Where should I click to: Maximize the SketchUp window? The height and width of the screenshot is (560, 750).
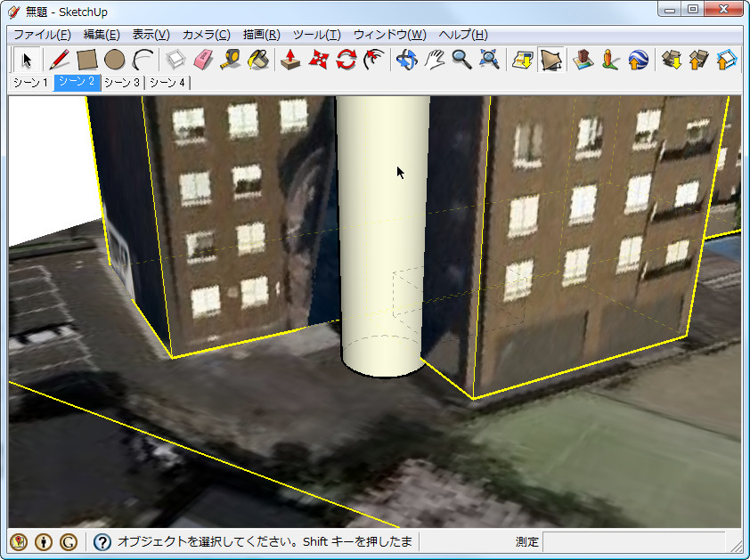(x=693, y=9)
